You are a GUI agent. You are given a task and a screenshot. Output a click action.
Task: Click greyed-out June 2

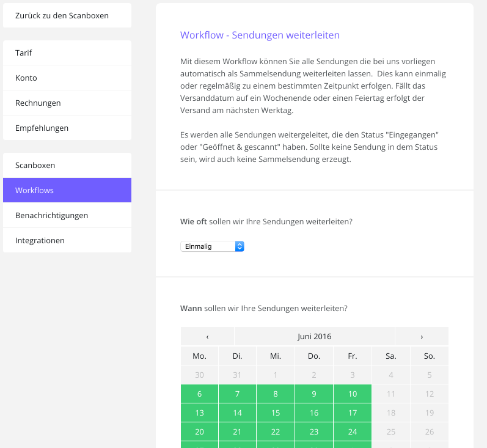click(314, 375)
